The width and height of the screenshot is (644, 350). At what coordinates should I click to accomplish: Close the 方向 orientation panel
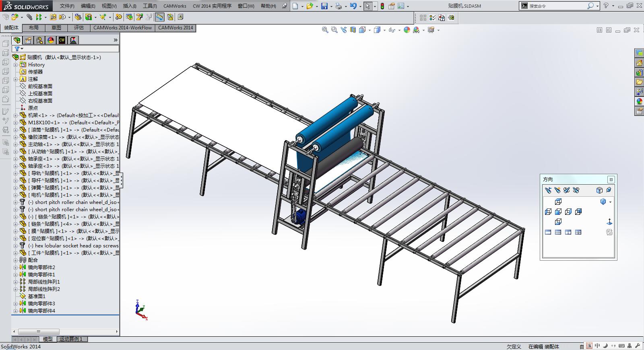click(x=611, y=179)
